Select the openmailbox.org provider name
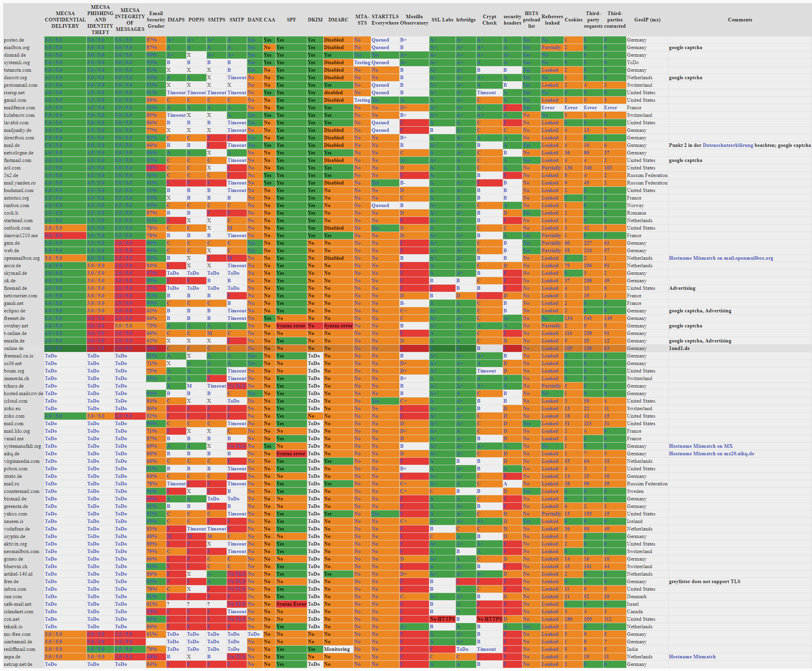The image size is (812, 671). click(x=22, y=258)
